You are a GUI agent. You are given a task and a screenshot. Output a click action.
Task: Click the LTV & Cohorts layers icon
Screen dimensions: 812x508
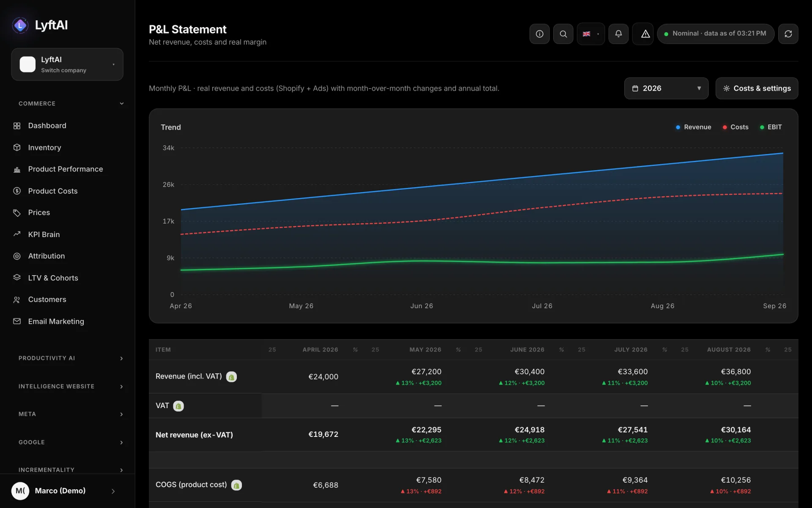[17, 278]
